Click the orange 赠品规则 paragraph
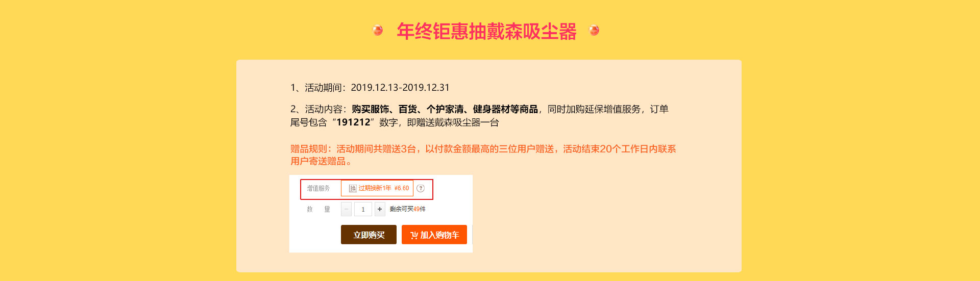980x281 pixels. point(483,155)
